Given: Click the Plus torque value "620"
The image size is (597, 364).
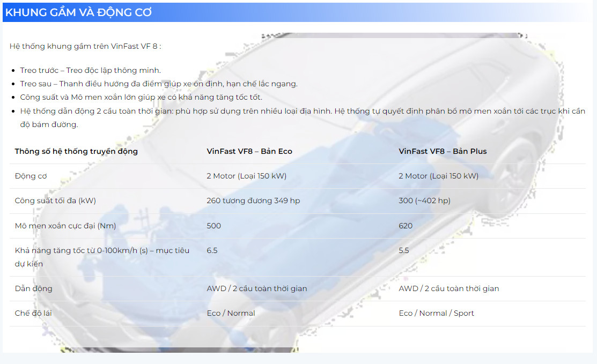Looking at the screenshot, I should (x=406, y=226).
